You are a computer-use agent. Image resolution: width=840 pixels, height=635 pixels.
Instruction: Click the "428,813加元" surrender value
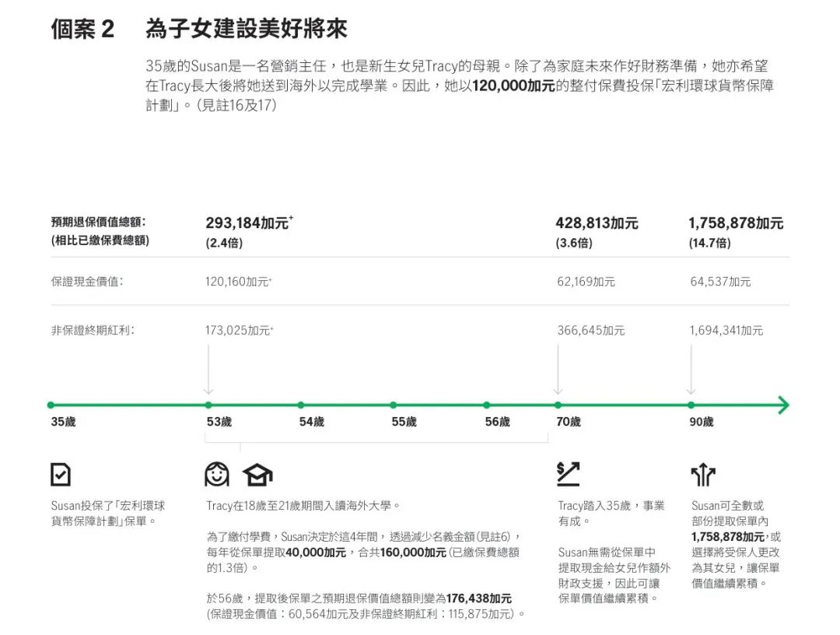coord(597,223)
